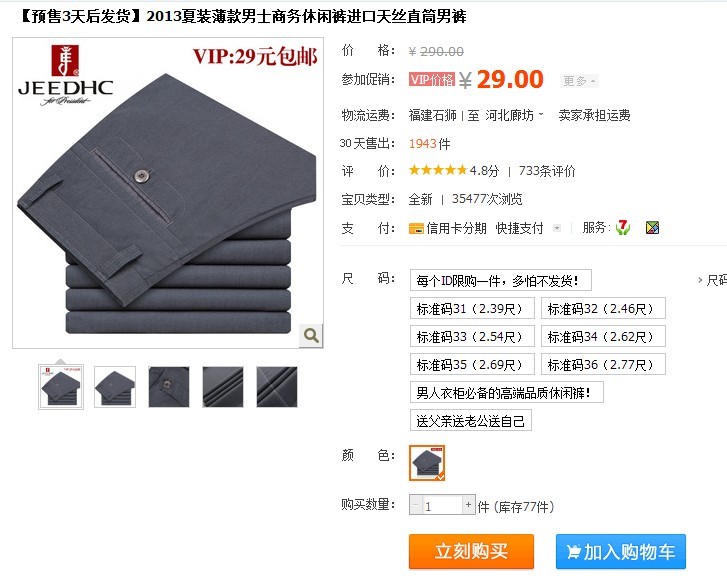
Task: Increase purchase quantity with plus button
Action: [469, 505]
